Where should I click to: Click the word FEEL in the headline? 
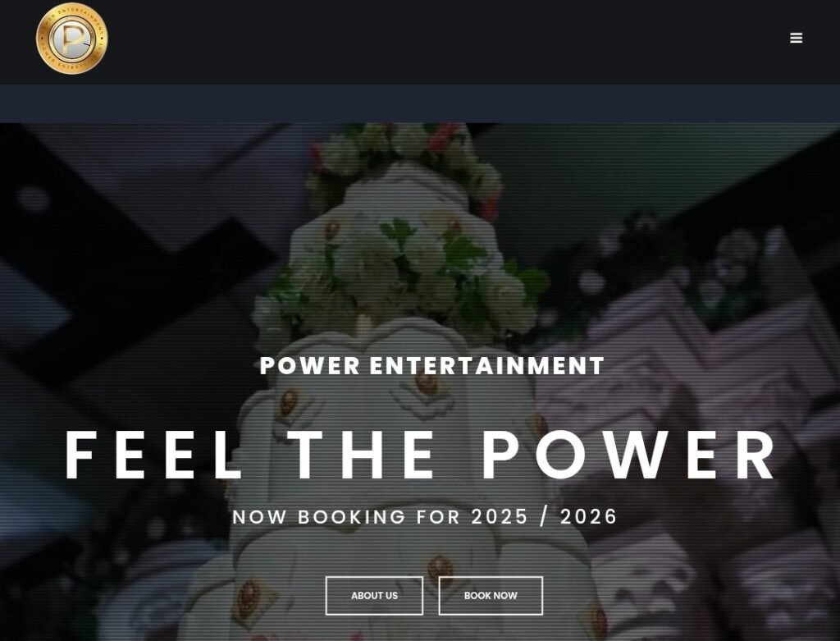point(153,455)
